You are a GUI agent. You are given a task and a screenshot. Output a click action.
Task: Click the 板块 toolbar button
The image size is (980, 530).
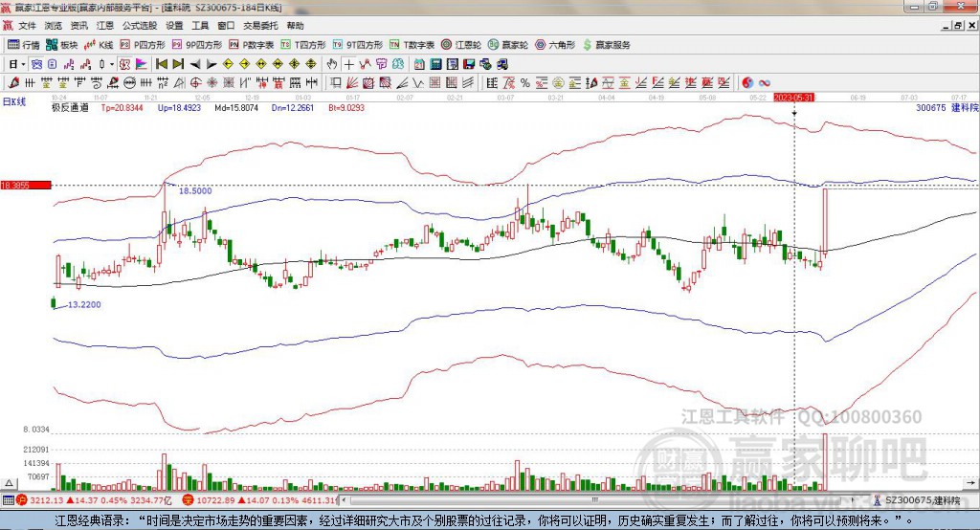(x=61, y=45)
